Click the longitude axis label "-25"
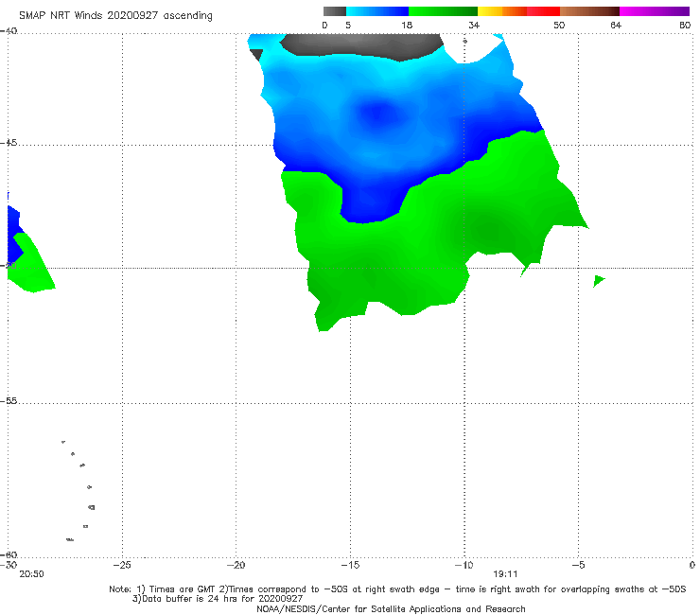 [122, 565]
